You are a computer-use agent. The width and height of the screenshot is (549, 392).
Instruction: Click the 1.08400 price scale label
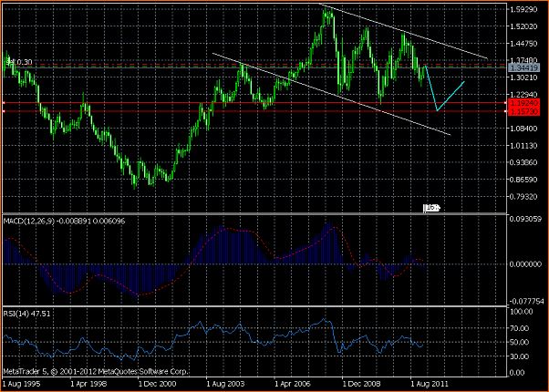coord(523,129)
